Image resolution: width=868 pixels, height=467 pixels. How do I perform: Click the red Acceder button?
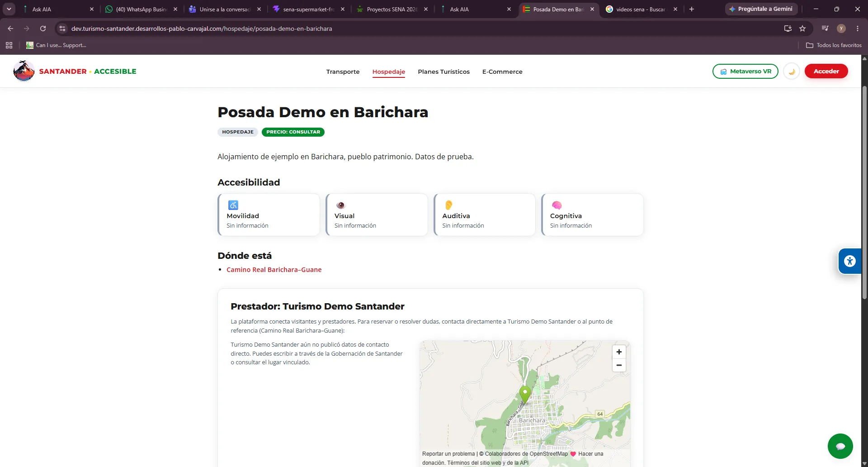point(826,71)
